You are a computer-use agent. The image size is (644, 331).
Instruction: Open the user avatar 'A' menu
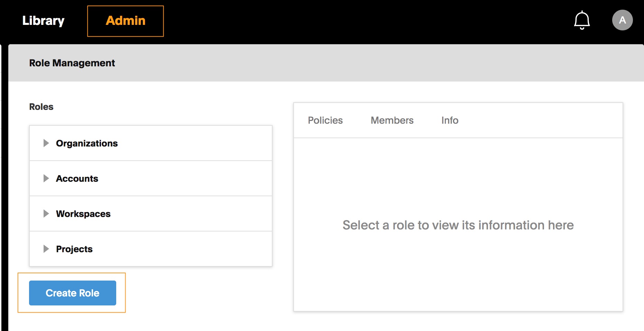[x=622, y=20]
